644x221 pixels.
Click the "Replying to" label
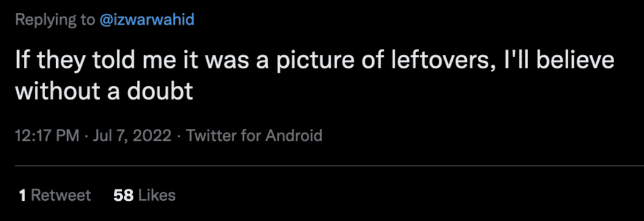click(55, 20)
